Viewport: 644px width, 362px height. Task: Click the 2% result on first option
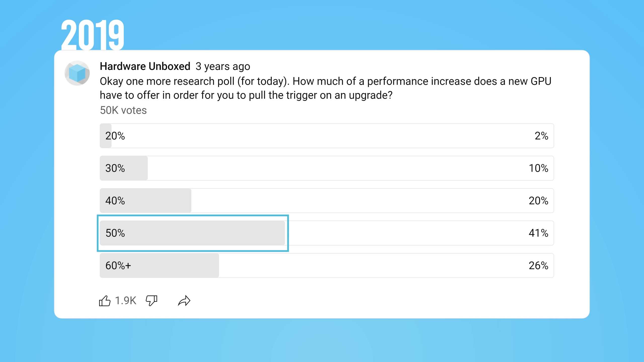541,136
